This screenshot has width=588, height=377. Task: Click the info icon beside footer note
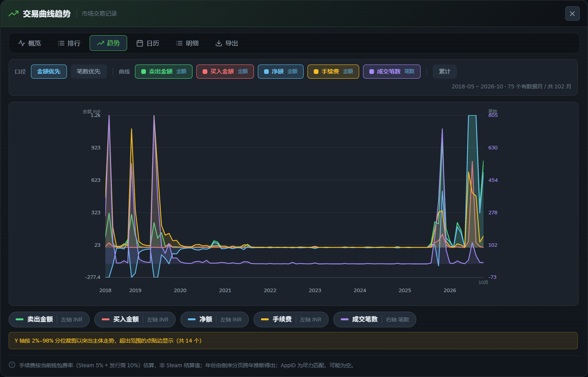pyautogui.click(x=12, y=365)
